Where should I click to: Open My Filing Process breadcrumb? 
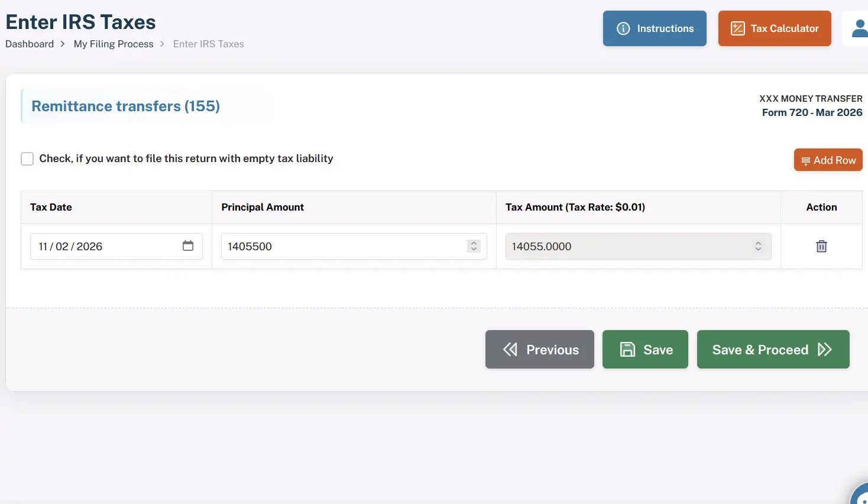[114, 44]
